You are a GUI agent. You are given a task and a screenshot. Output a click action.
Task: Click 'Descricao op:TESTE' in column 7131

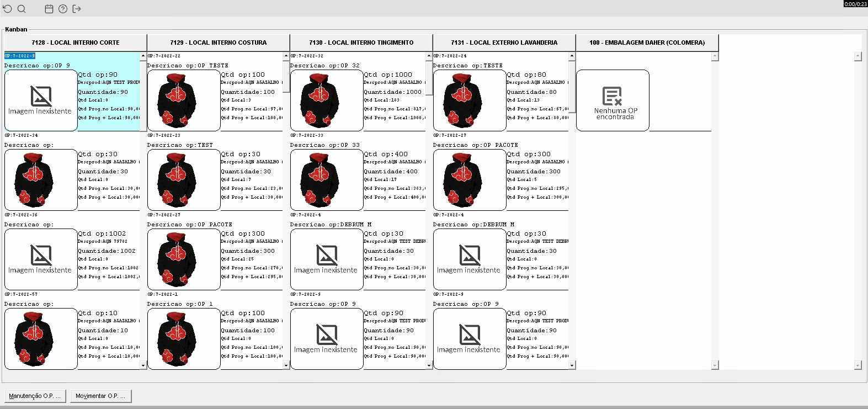(468, 66)
